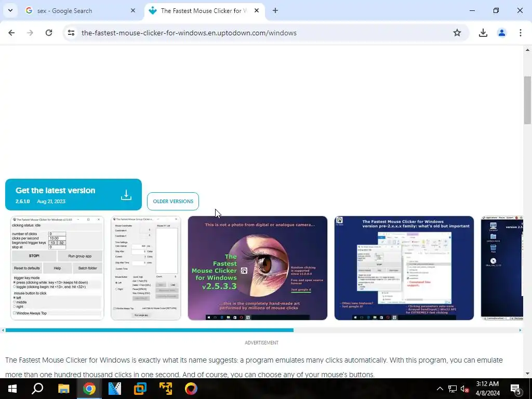Click the gallery right scroll arrow
Image resolution: width=532 pixels, height=399 pixels.
click(x=520, y=330)
